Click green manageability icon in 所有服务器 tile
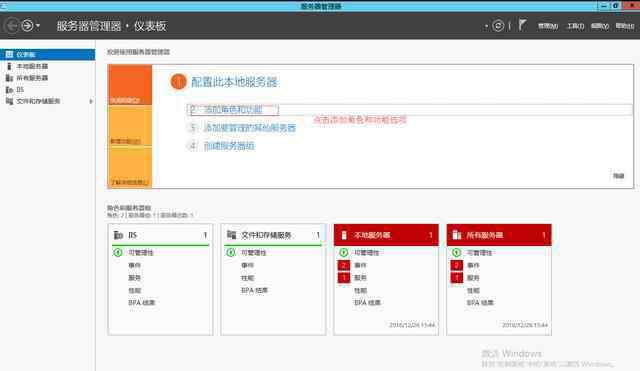Viewport: 640px width, 371px height. pos(456,253)
